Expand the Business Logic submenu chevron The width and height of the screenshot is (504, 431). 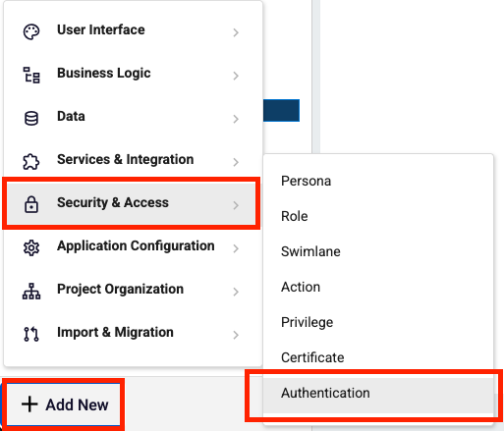tap(236, 76)
